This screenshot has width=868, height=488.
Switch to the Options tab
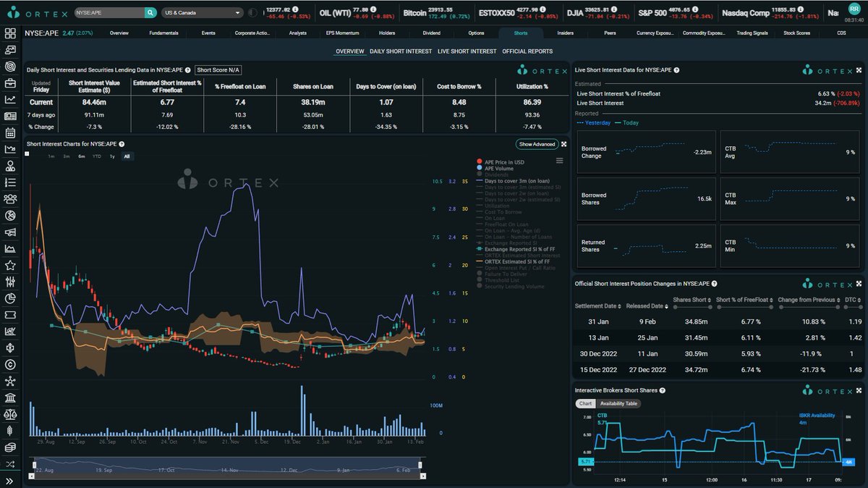click(476, 33)
